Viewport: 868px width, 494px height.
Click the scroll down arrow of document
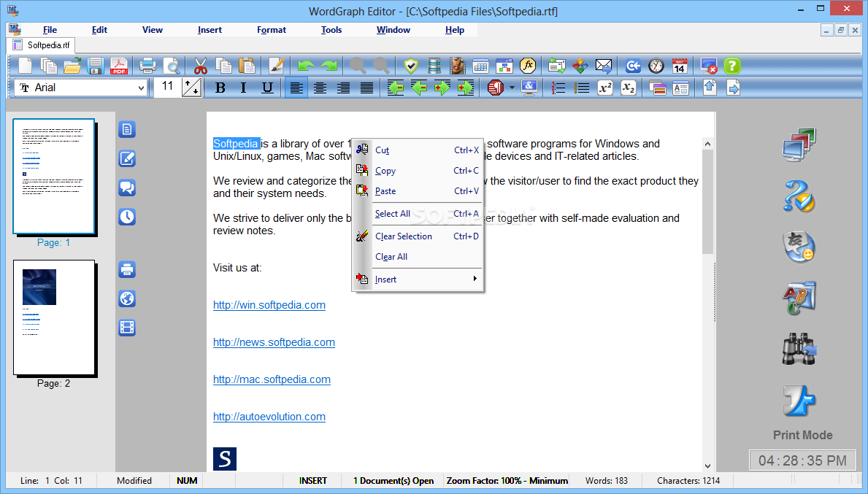[x=707, y=466]
